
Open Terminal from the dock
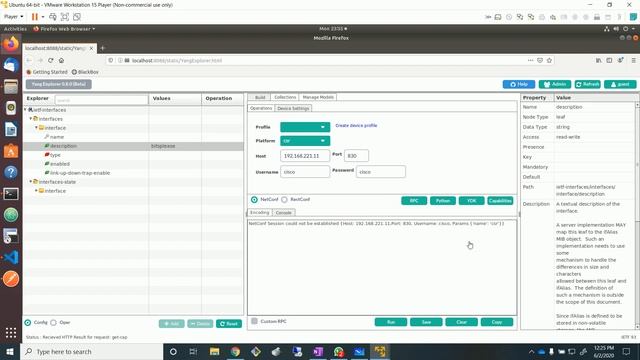tap(11, 193)
